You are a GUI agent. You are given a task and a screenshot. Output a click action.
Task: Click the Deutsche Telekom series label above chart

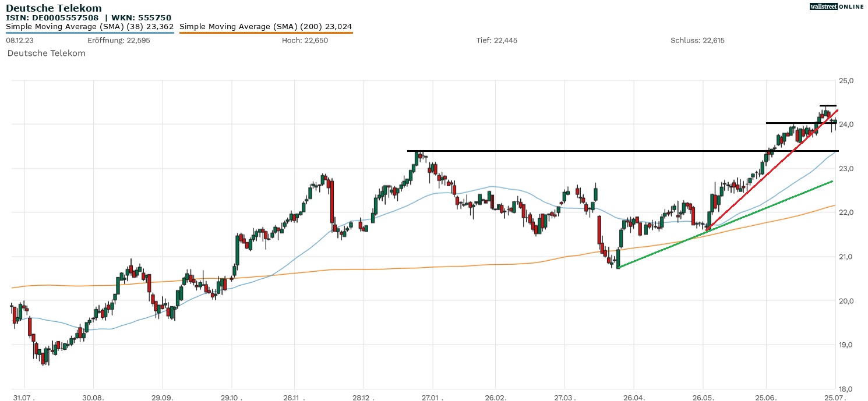46,53
